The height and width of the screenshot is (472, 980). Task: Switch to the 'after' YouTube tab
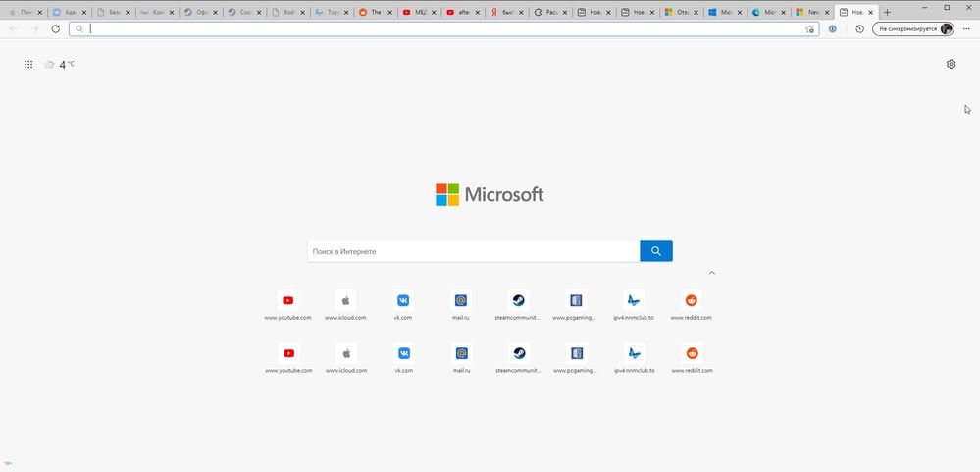461,12
